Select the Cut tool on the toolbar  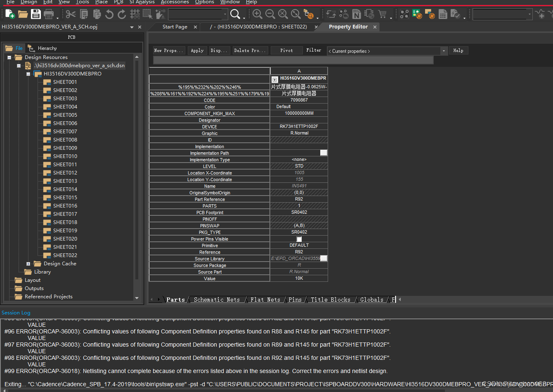[70, 14]
